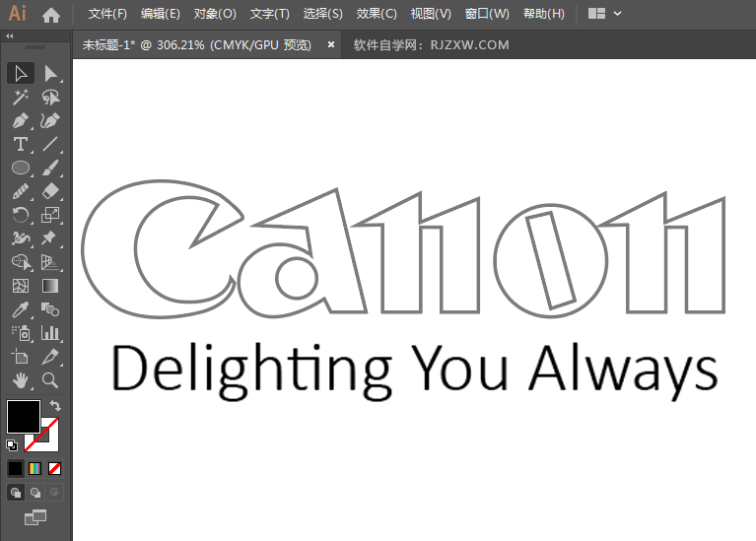The height and width of the screenshot is (541, 756).
Task: Open the 编辑(E) menu
Action: (x=160, y=14)
